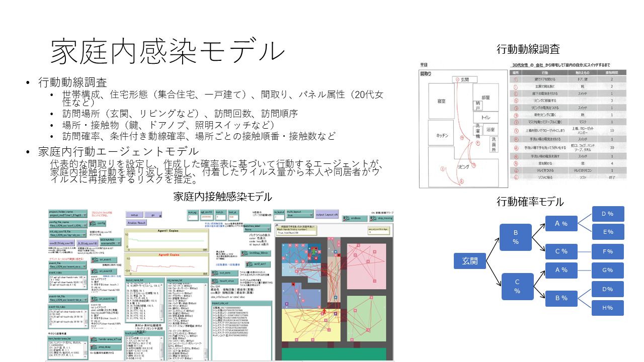
Task: Toggle the on_event switch
Action: coord(104,259)
